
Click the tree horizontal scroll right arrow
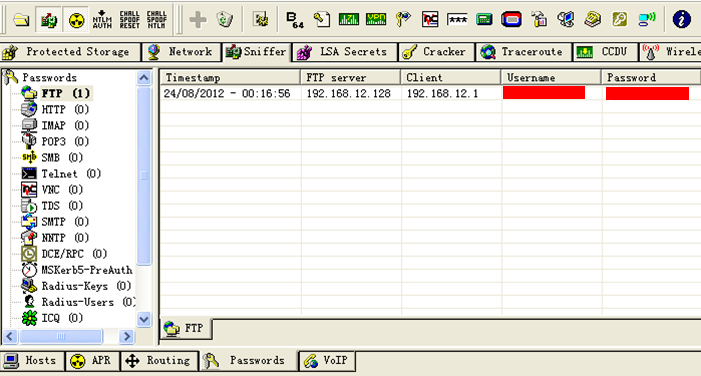pyautogui.click(x=127, y=336)
